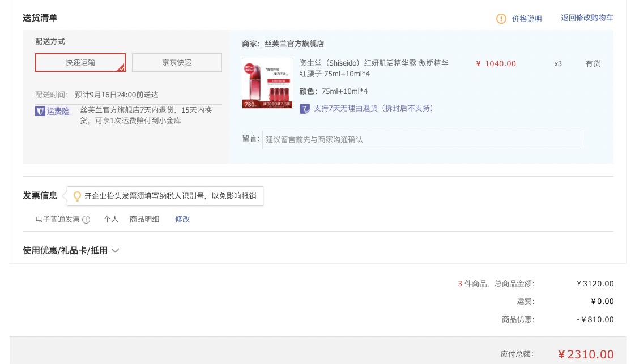The image size is (635, 364).
Task: Select 快递运输 delivery method
Action: (x=80, y=62)
